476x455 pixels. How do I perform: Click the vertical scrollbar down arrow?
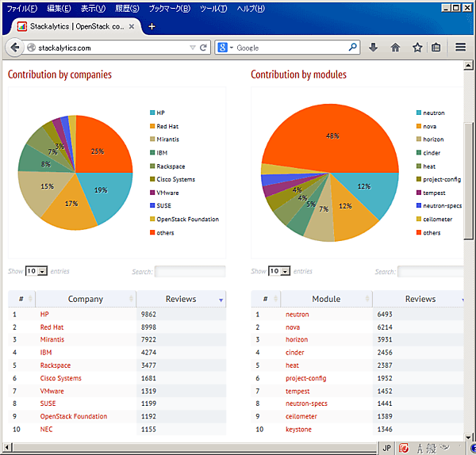click(469, 437)
